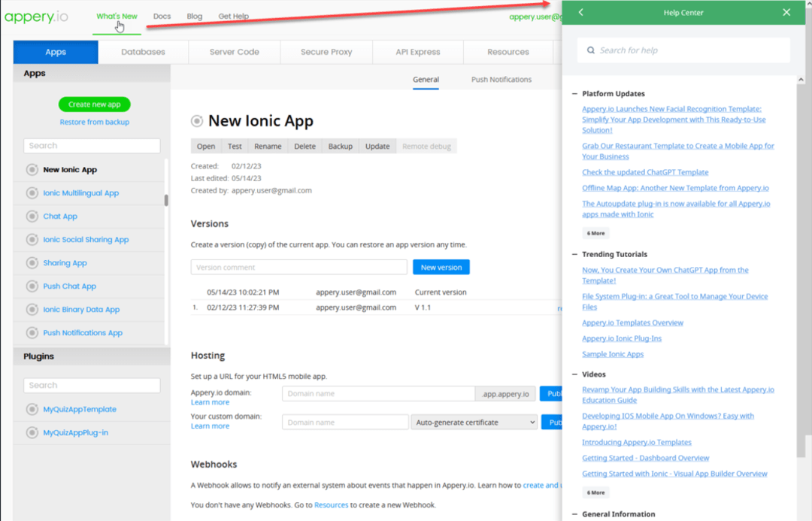Click the Create new app button
The width and height of the screenshot is (812, 521).
[94, 105]
